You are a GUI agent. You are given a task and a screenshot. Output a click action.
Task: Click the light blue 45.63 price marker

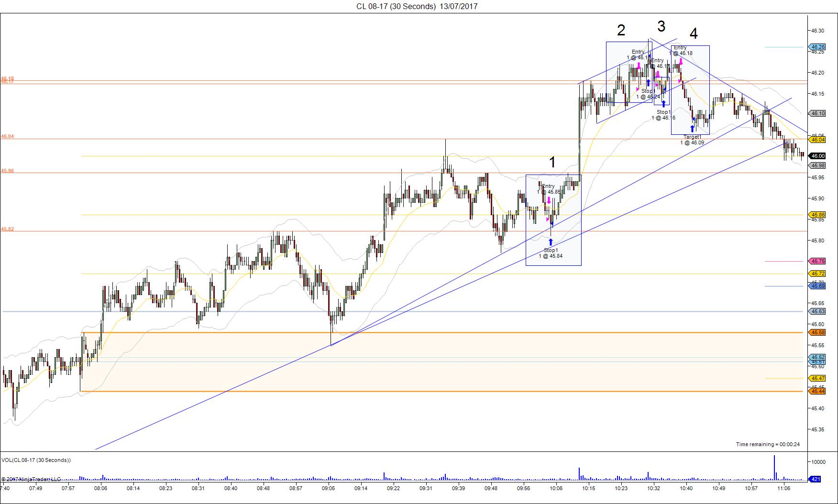(x=817, y=311)
